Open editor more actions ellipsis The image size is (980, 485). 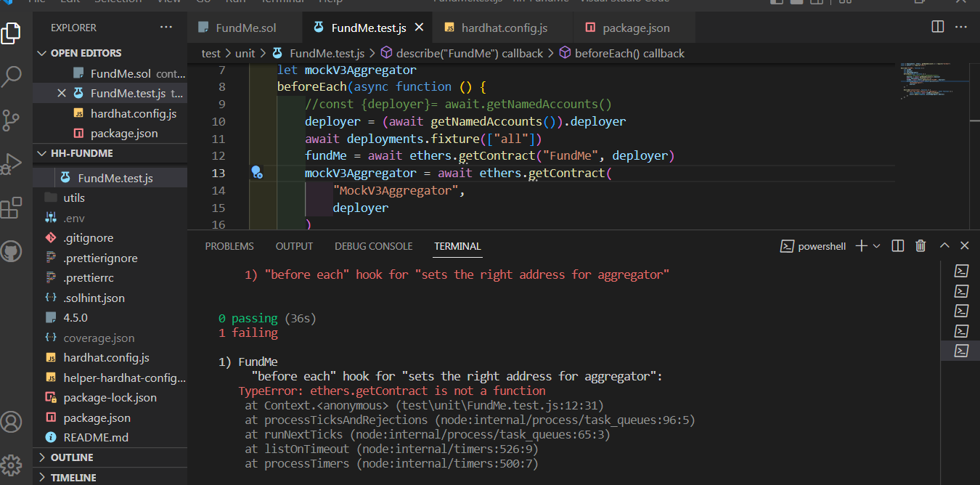961,27
